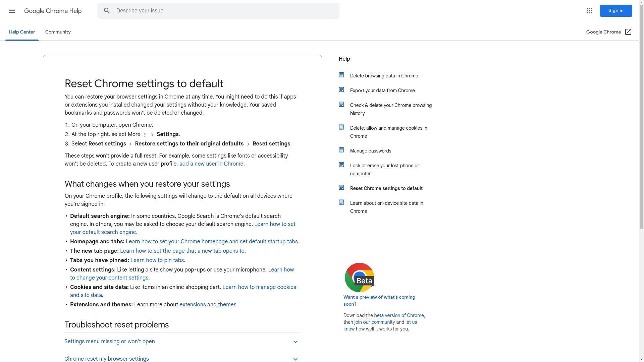Click the search magnifier icon
Screen dimensions: 644x362
[107, 11]
